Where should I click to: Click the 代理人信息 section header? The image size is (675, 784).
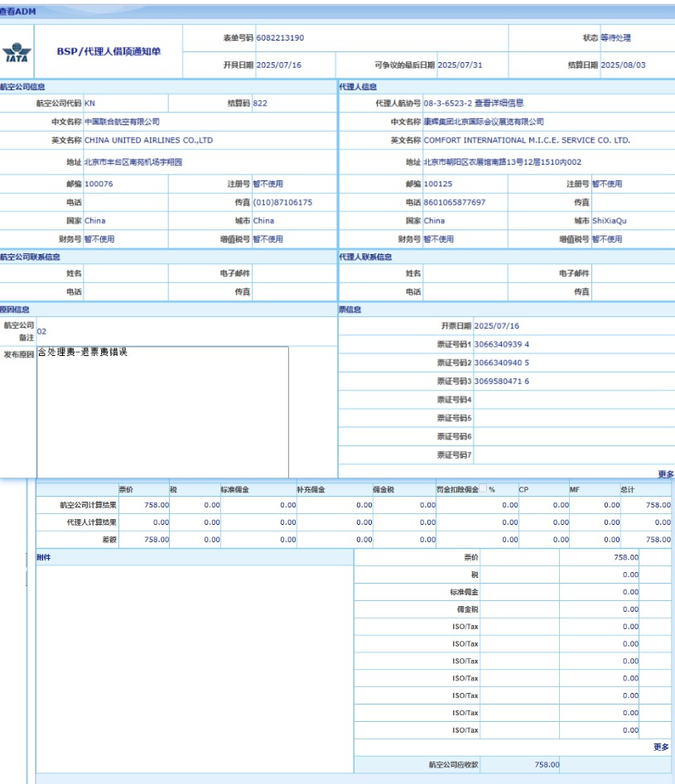(x=358, y=86)
